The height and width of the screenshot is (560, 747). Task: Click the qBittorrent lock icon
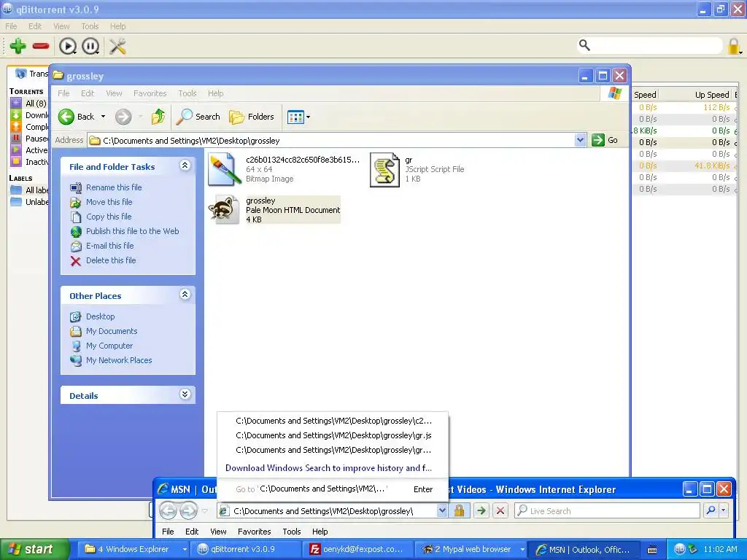(x=734, y=46)
